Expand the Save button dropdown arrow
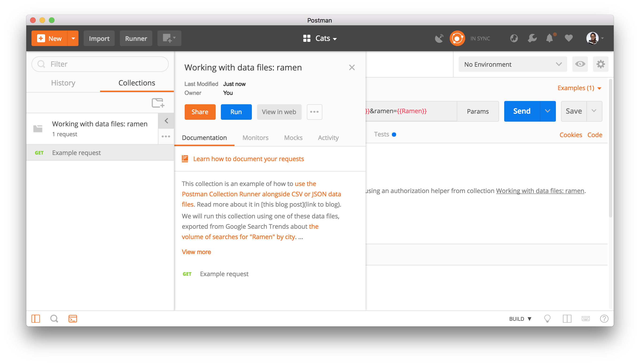The image size is (640, 364). 595,111
